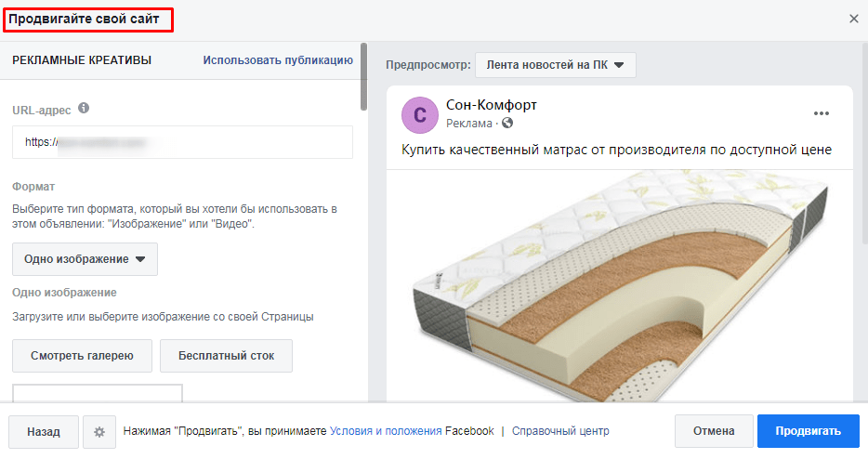Click the blue Продвигать button
The image size is (868, 459).
tap(808, 431)
